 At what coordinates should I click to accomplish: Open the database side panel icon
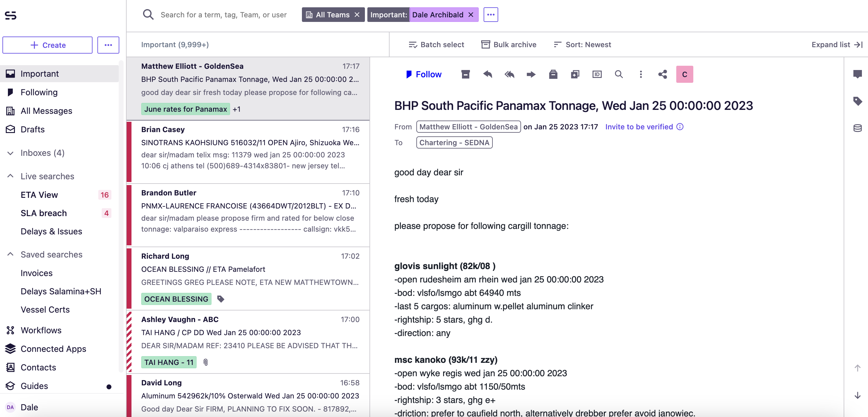[857, 128]
